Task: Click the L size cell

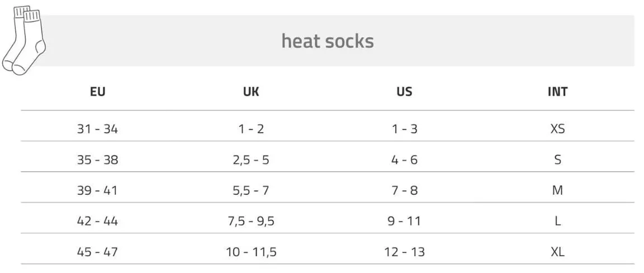Action: tap(557, 221)
